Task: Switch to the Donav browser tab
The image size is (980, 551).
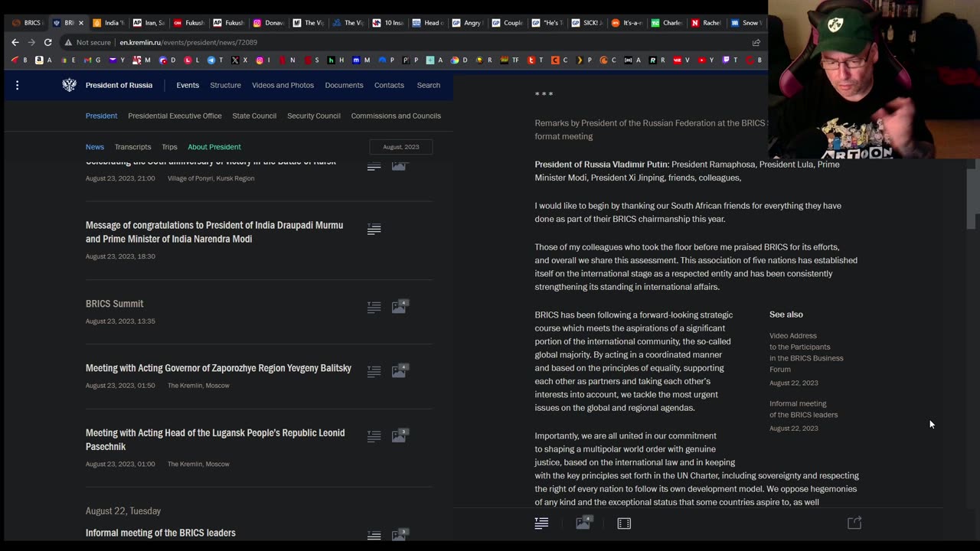Action: pos(268,23)
